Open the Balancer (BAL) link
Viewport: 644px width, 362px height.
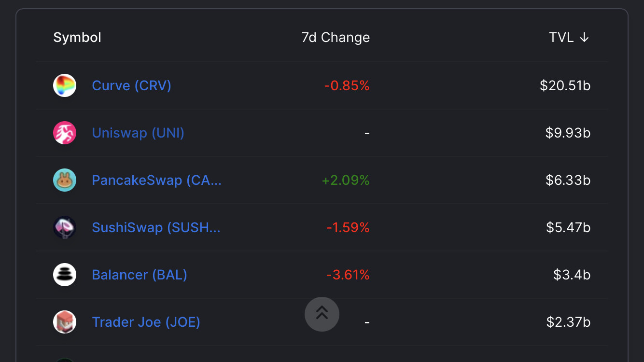(x=140, y=275)
